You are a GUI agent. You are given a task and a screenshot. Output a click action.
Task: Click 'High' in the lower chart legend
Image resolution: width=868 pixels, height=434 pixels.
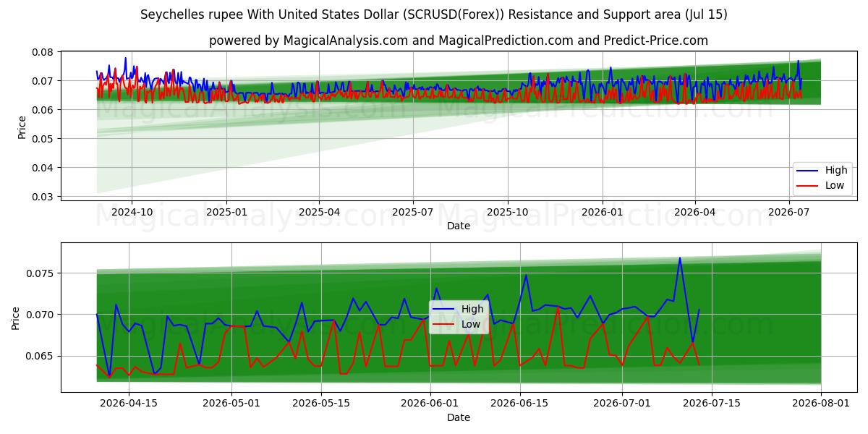tap(472, 309)
